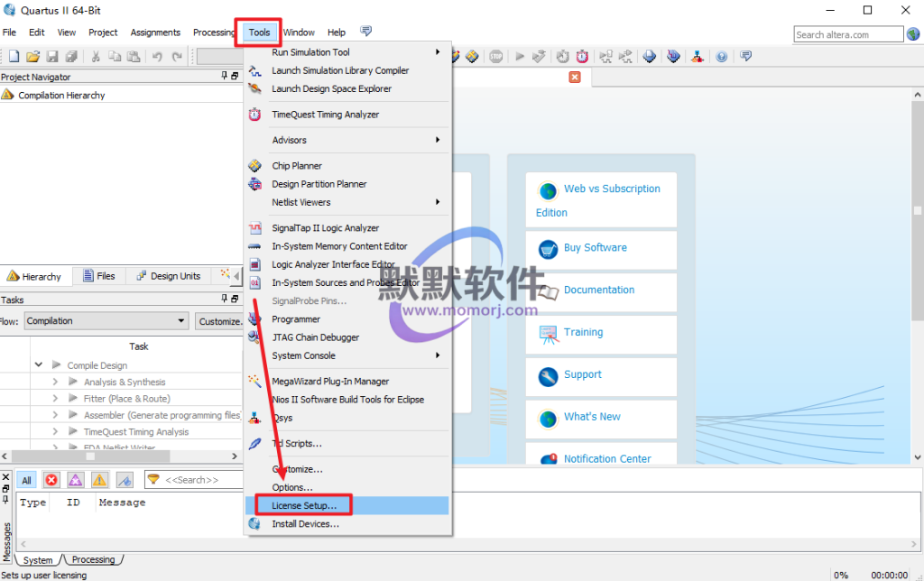Toggle the All messages filter button
Viewport: 924px width, 581px height.
26,480
